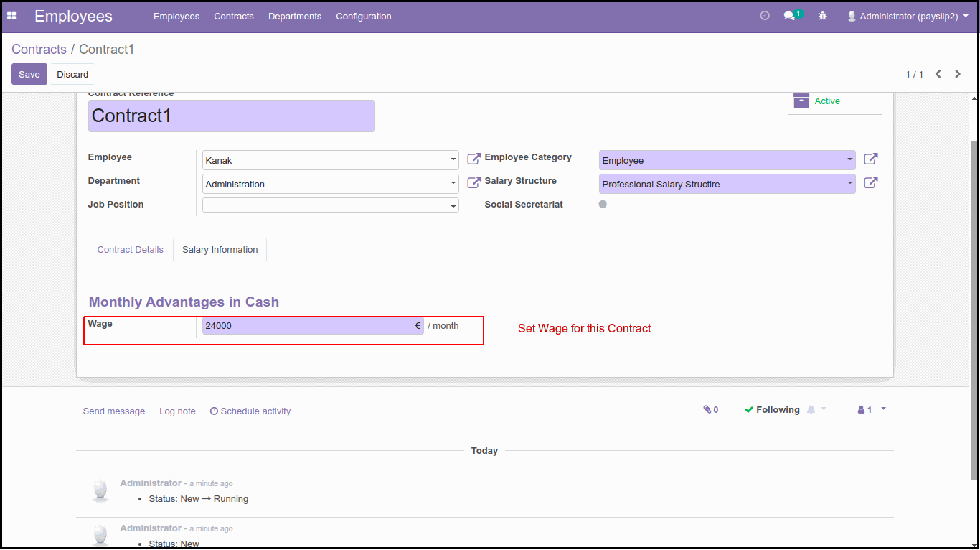
Task: Expand the Job Position dropdown
Action: coord(453,206)
